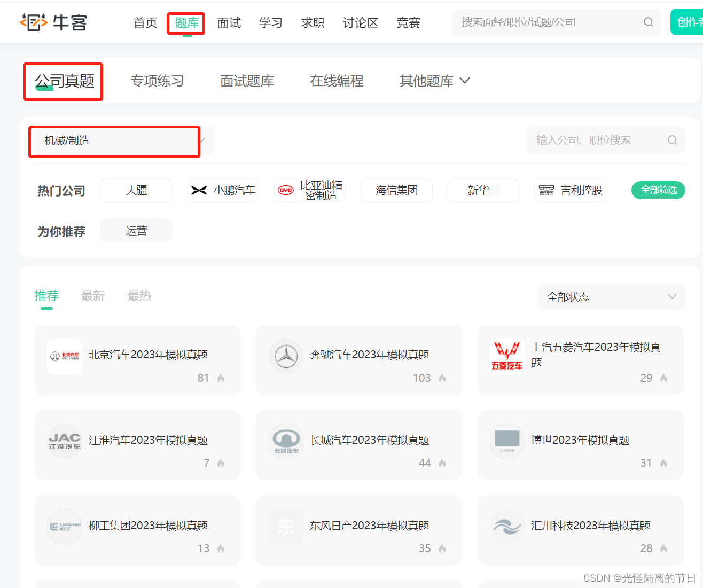The image size is (703, 588).
Task: Click 北京汽车 logo thumbnail
Action: point(65,356)
